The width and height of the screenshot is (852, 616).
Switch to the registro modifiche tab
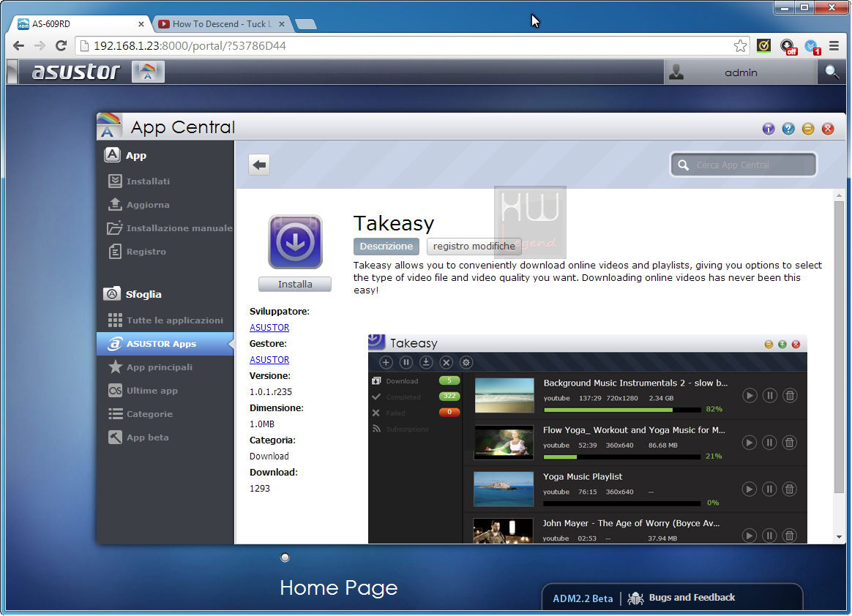(474, 246)
